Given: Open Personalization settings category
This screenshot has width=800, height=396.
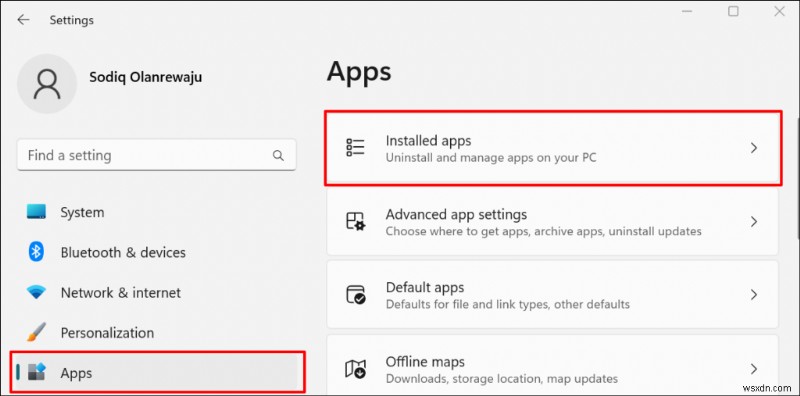Looking at the screenshot, I should click(x=157, y=333).
